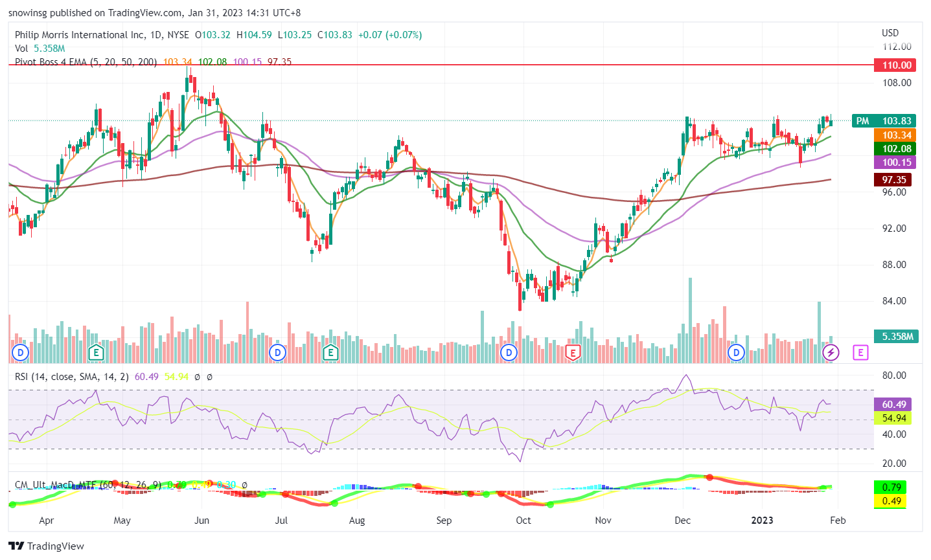
Task: Click the 96.00 price axis label
Action: (894, 192)
